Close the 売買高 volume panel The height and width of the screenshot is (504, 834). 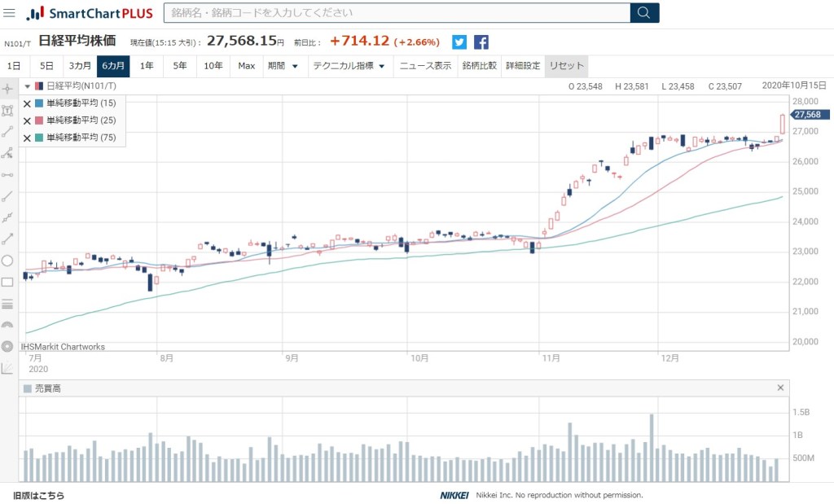[x=780, y=388]
